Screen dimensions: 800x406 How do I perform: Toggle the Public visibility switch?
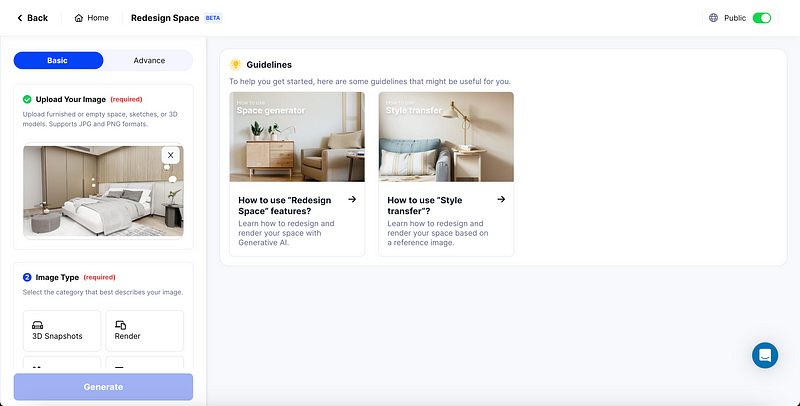pos(762,18)
